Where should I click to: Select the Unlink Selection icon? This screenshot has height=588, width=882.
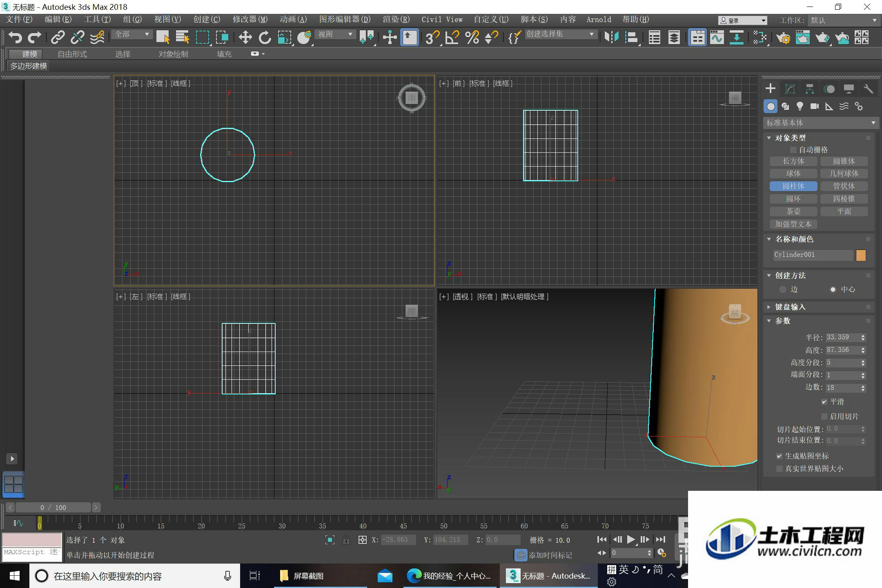point(77,38)
